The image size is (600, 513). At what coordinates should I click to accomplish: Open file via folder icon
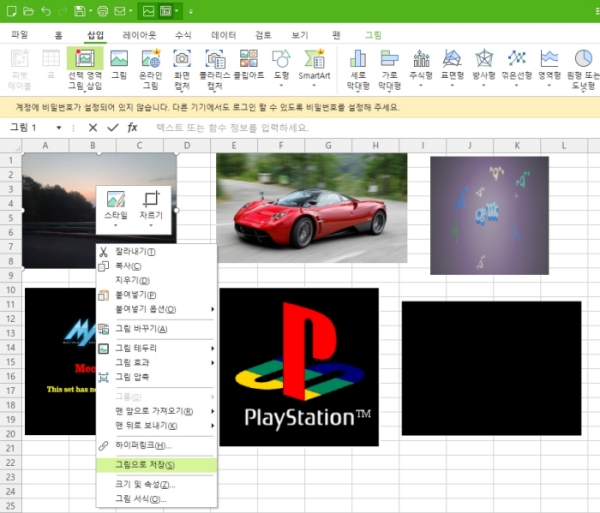(x=28, y=11)
